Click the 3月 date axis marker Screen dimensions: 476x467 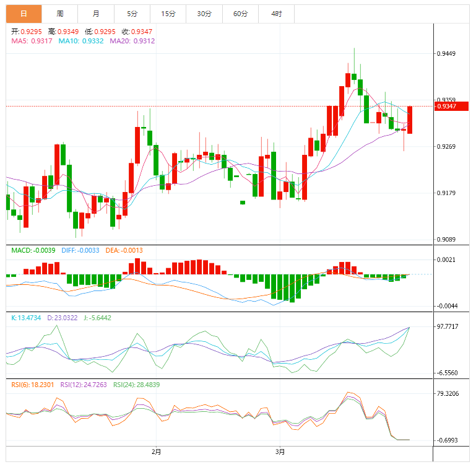[280, 452]
